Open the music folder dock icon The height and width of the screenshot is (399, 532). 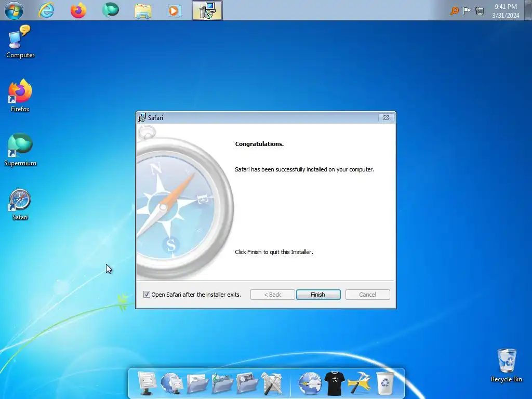[x=222, y=383]
